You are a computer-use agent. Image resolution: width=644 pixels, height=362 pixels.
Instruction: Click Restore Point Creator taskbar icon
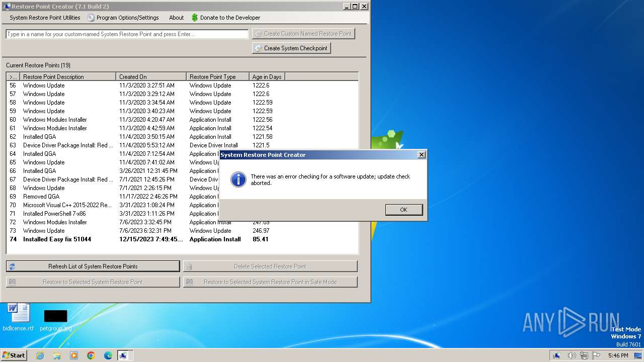[123, 355]
